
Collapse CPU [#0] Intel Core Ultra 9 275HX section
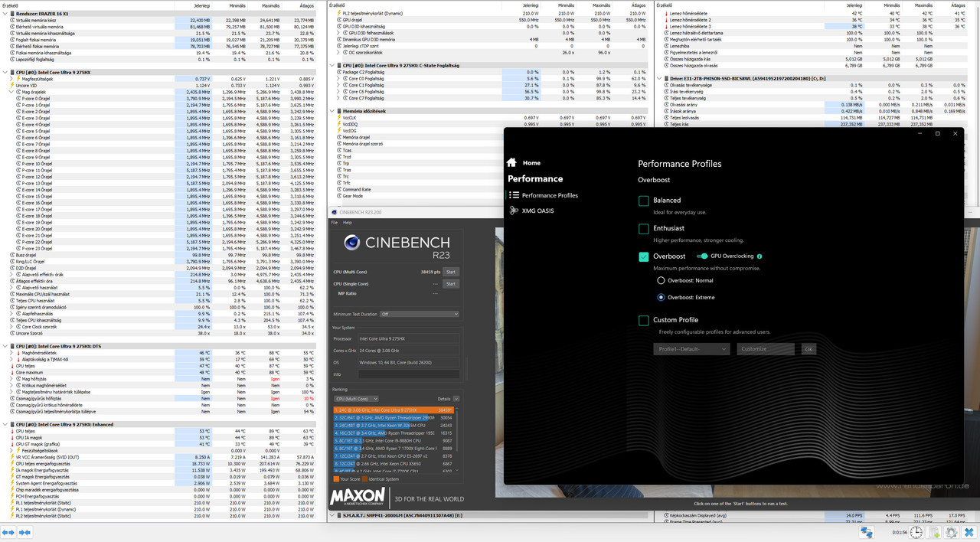tap(4, 72)
